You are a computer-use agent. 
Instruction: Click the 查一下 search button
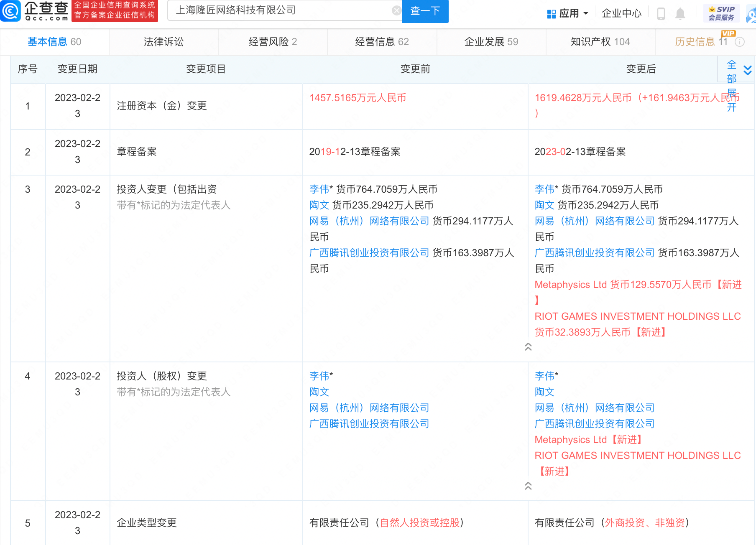tap(425, 11)
